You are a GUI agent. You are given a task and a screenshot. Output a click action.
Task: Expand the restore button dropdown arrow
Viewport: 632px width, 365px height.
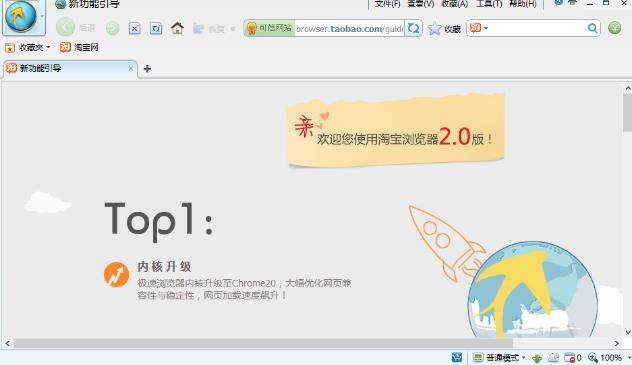pos(233,29)
